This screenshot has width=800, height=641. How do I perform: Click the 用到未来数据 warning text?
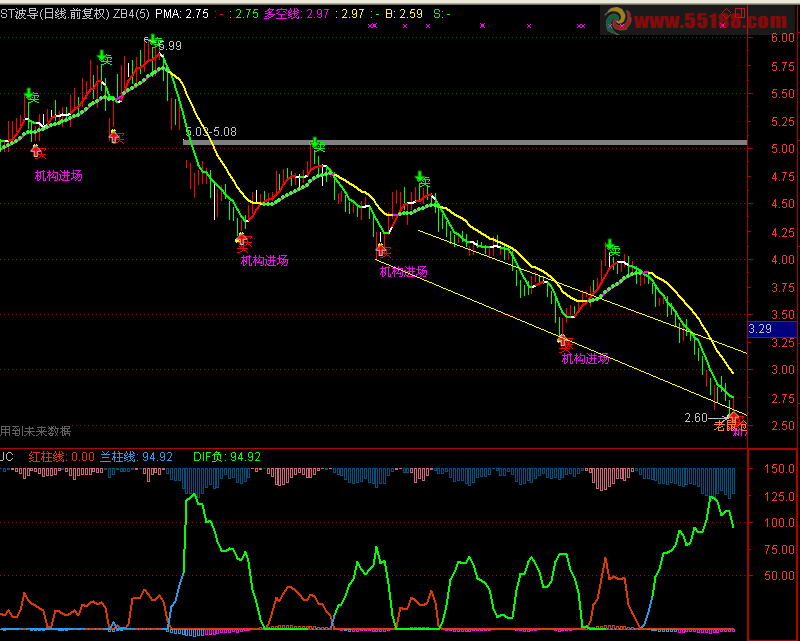pos(36,432)
